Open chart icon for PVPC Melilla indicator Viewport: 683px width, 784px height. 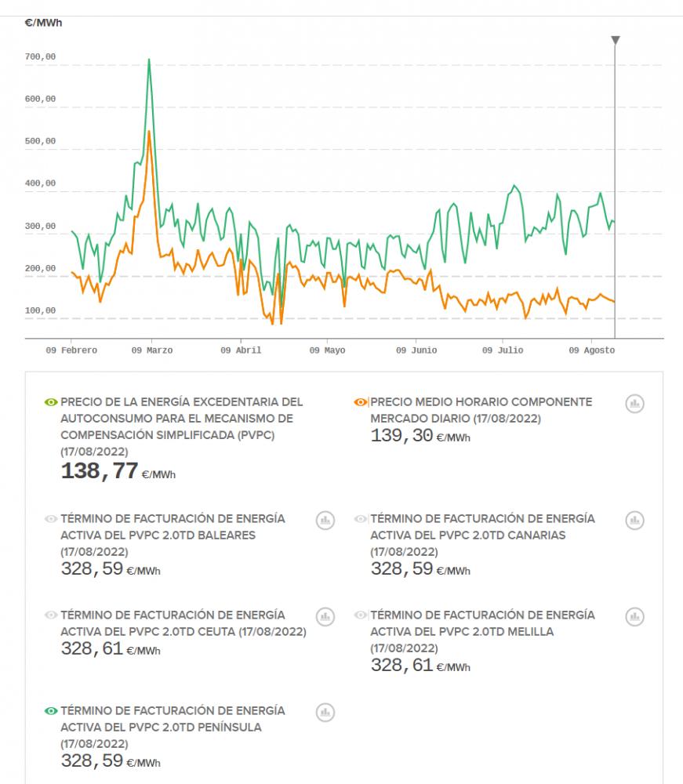point(634,616)
